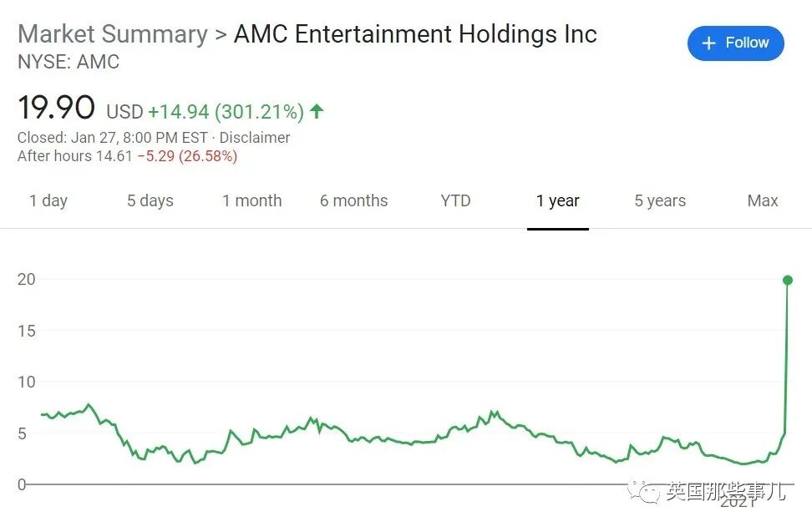This screenshot has height=527, width=812.
Task: Click the 19.90 stock price value
Action: tap(57, 108)
